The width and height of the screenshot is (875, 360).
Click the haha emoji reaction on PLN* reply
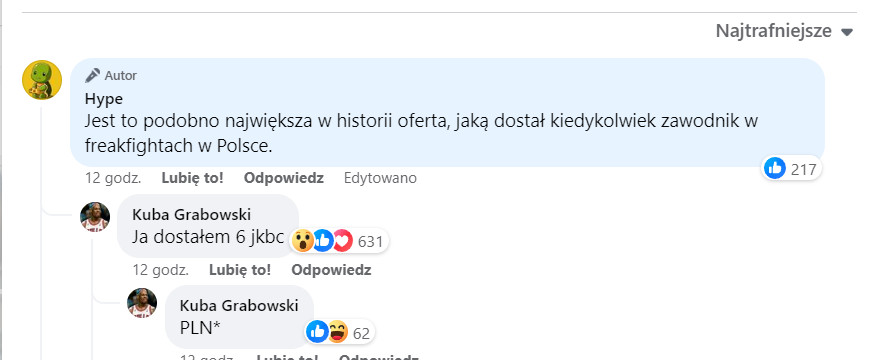click(337, 332)
